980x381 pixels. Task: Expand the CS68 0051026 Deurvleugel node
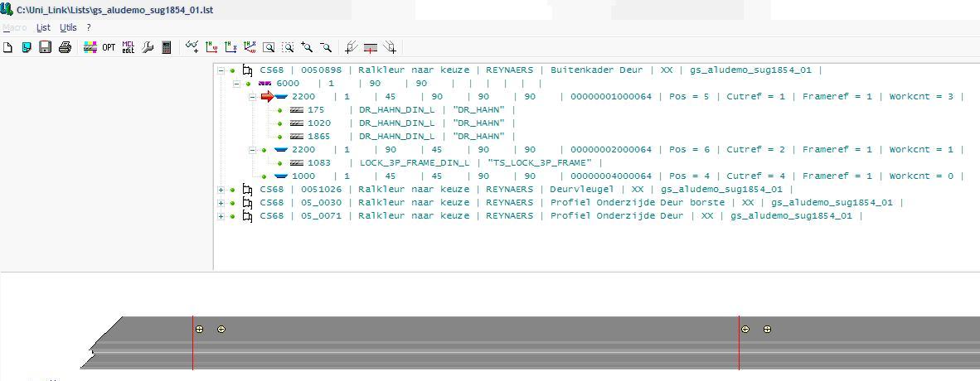(x=221, y=189)
